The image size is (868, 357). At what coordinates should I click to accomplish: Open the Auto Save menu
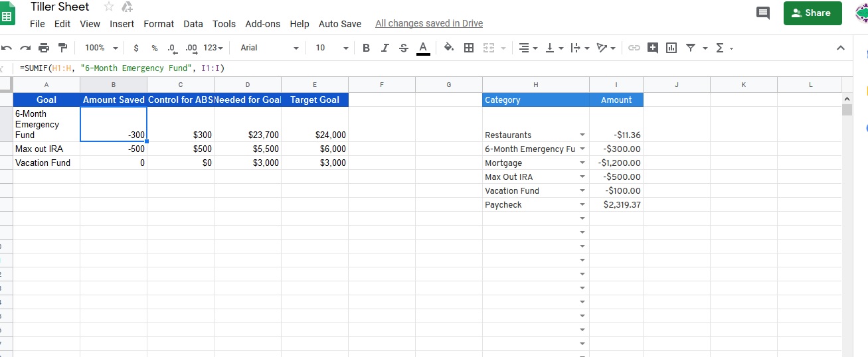point(340,24)
